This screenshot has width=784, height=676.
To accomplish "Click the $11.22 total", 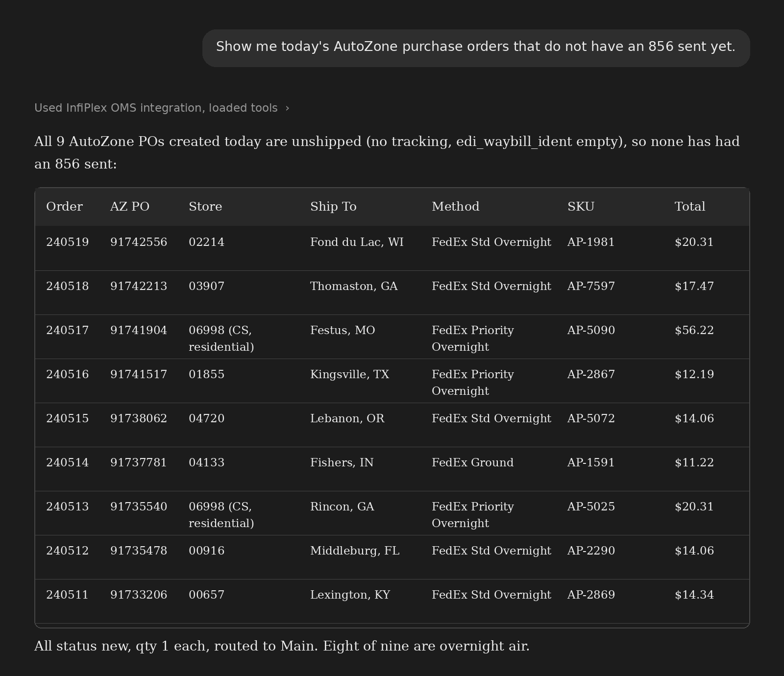I will tap(694, 463).
